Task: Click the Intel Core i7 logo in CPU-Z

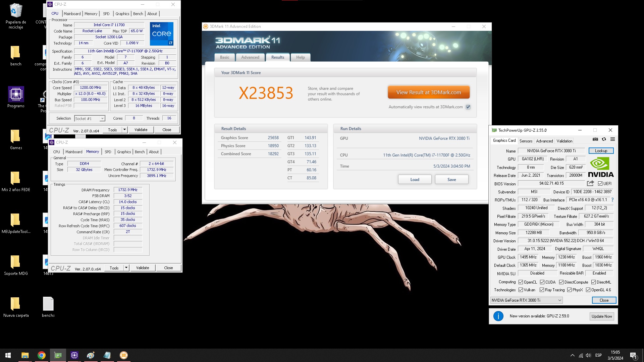Action: click(162, 34)
